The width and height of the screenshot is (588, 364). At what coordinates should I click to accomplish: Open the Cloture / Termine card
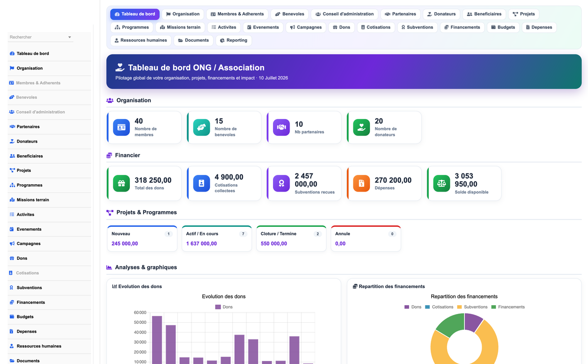(291, 239)
